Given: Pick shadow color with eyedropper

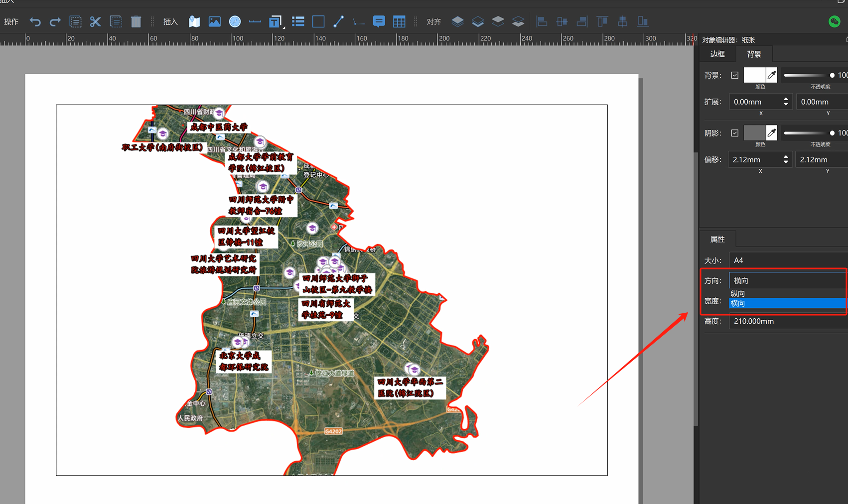Looking at the screenshot, I should coord(771,133).
